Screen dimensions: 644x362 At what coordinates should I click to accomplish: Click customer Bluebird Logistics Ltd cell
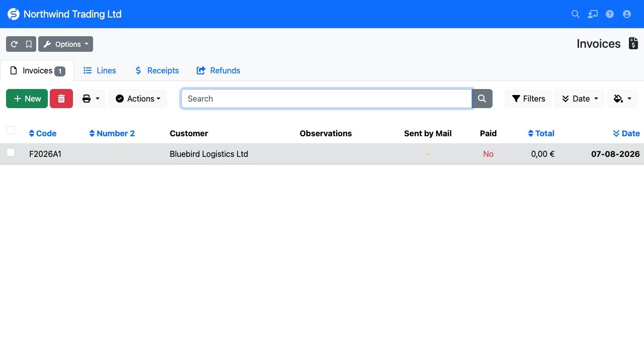click(209, 154)
